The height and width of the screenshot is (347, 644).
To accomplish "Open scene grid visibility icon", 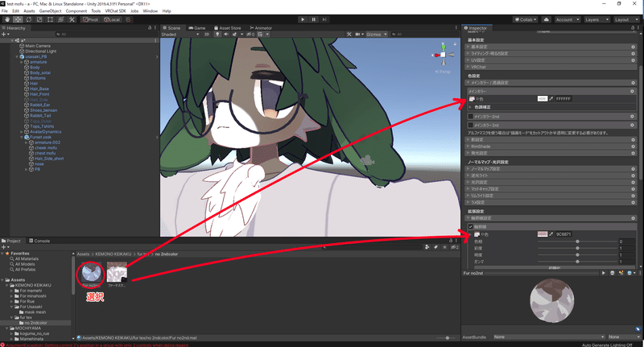I will [x=260, y=34].
